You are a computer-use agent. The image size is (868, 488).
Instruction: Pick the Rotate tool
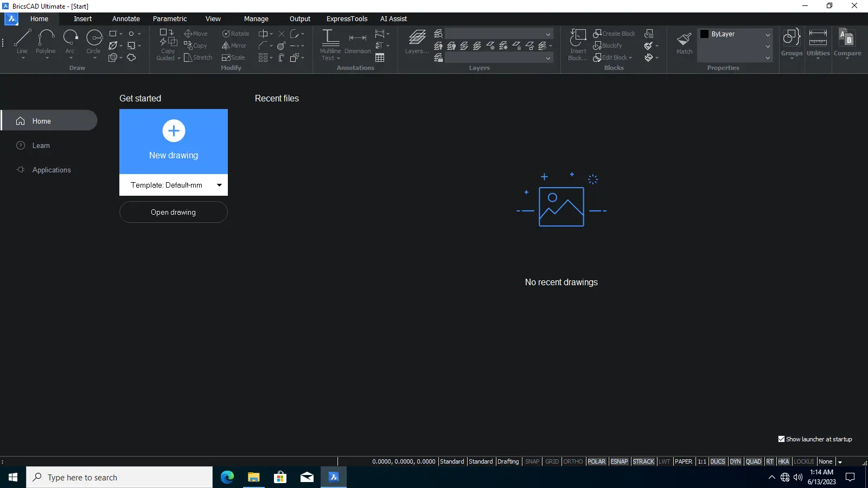[236, 34]
